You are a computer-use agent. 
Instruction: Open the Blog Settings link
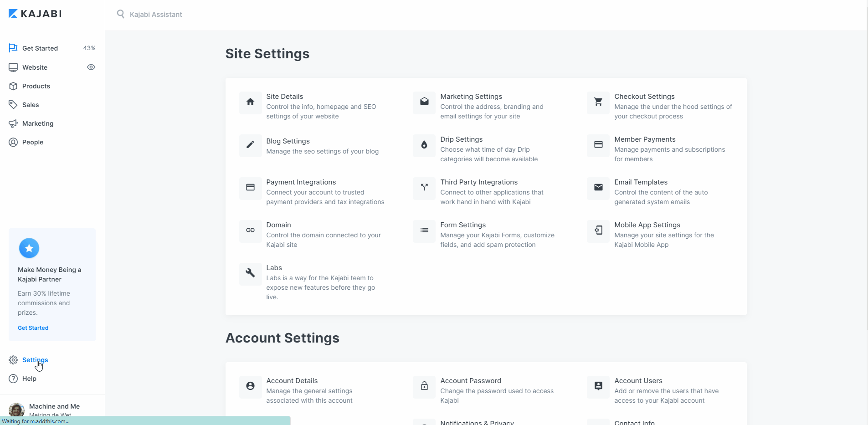tap(288, 141)
